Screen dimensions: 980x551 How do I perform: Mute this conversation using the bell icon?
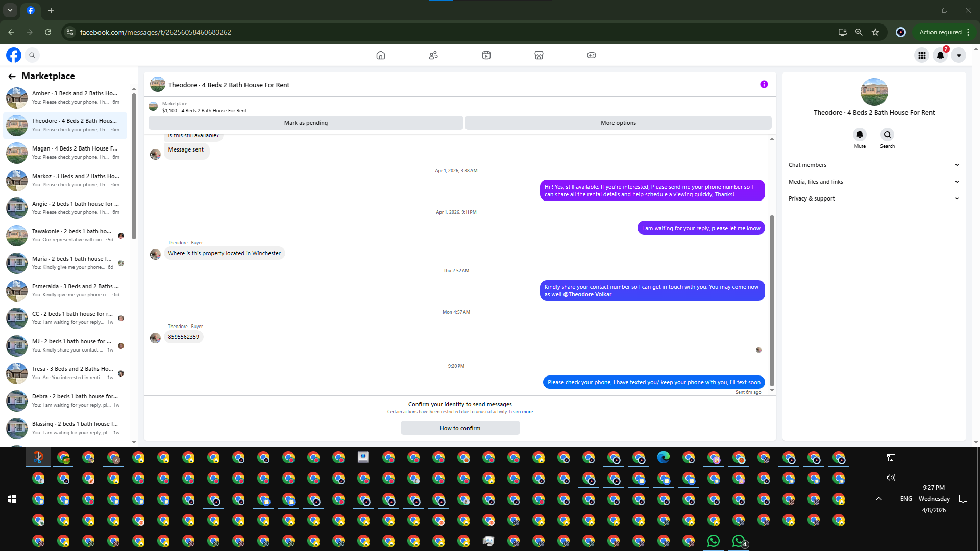[860, 135]
